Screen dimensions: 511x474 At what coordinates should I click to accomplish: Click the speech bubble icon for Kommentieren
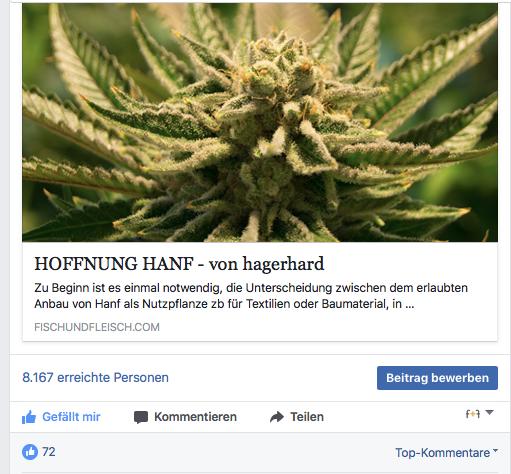tap(141, 417)
